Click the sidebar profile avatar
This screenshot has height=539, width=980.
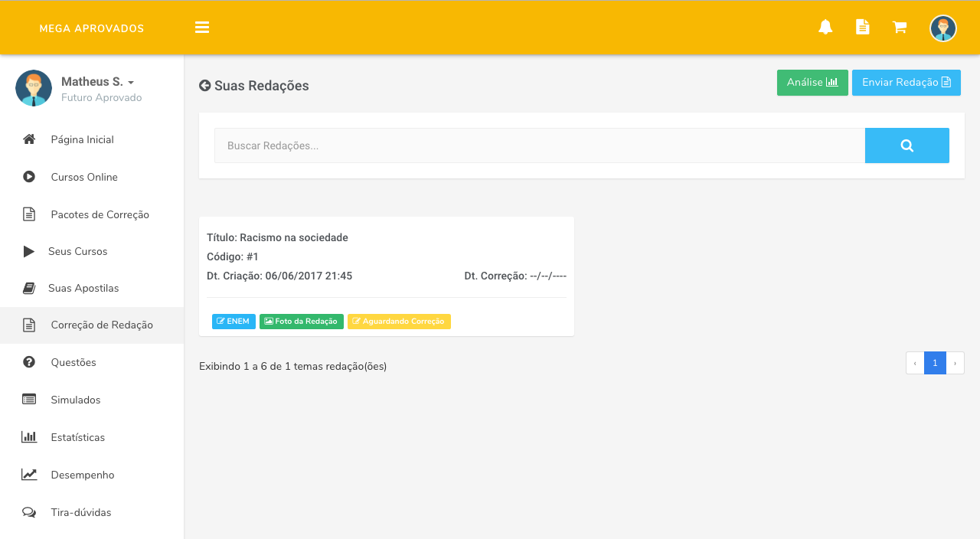[x=34, y=88]
